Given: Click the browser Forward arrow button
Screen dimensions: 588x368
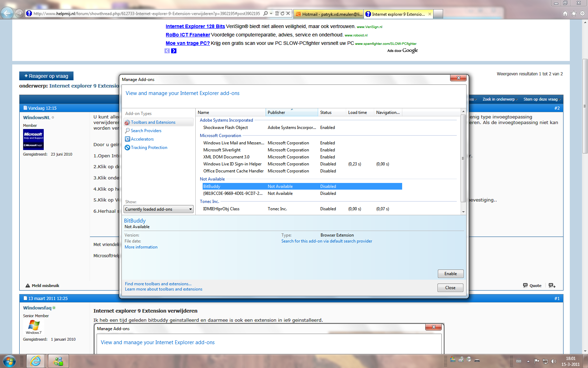Looking at the screenshot, I should pos(19,13).
